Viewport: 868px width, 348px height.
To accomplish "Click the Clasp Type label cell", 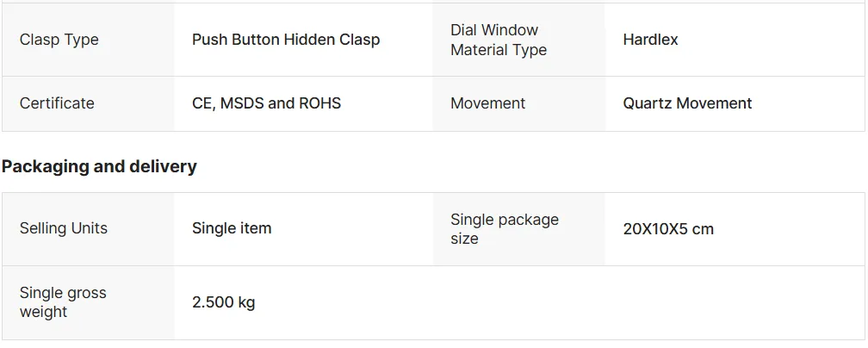I will tap(59, 40).
